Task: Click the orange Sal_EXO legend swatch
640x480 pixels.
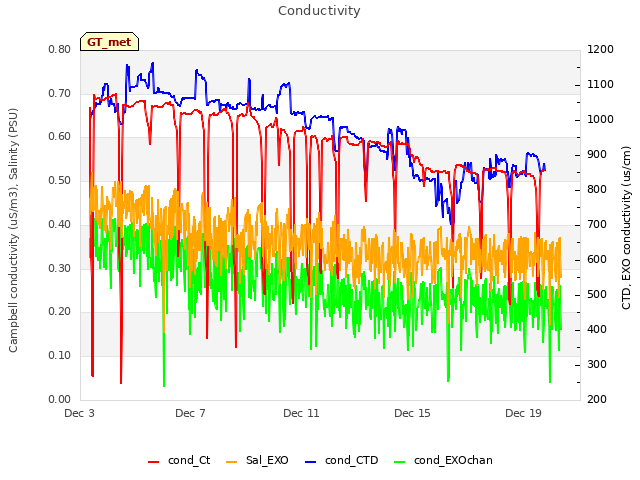Action: pos(231,462)
